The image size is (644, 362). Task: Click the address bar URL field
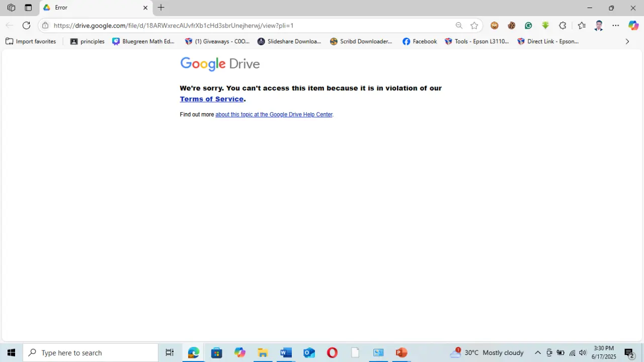click(252, 26)
